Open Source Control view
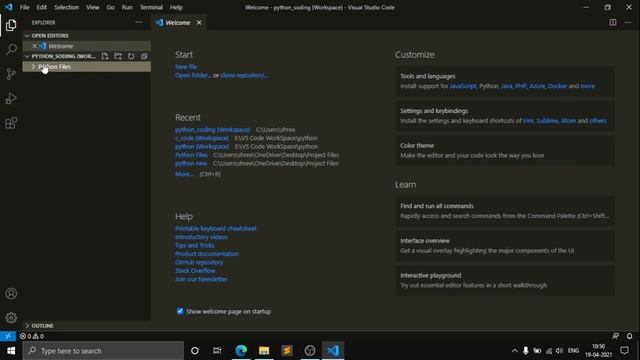The width and height of the screenshot is (640, 360). point(11,74)
